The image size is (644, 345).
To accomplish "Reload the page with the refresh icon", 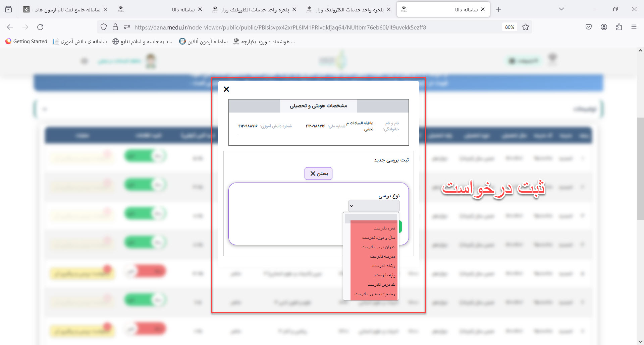I will point(40,27).
